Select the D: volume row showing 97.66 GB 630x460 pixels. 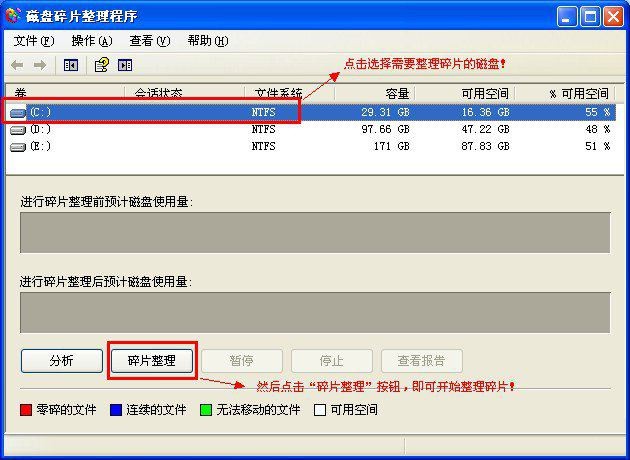[x=300, y=130]
